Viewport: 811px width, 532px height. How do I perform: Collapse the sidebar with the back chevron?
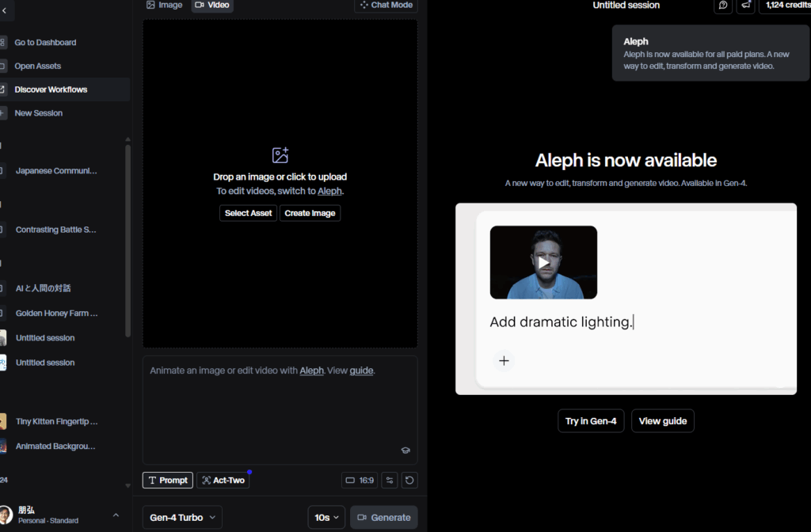tap(4, 10)
